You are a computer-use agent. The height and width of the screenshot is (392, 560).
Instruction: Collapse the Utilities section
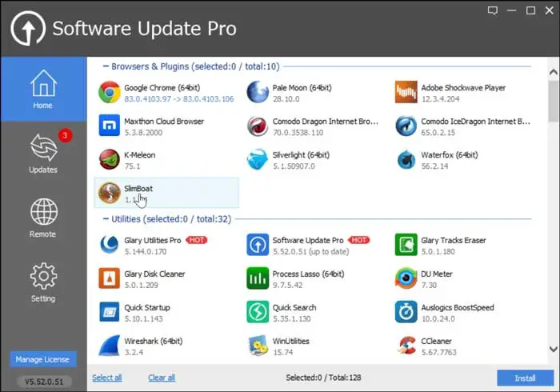pyautogui.click(x=106, y=218)
